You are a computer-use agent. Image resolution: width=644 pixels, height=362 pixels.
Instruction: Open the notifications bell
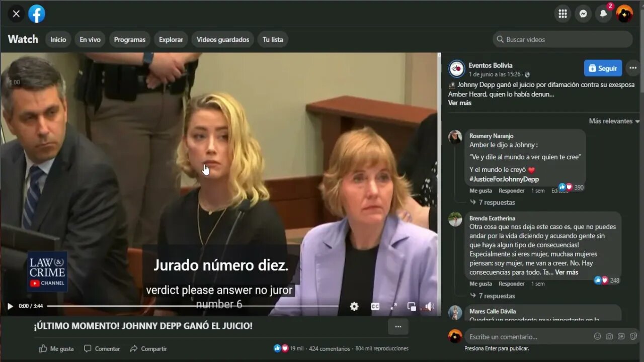pyautogui.click(x=604, y=14)
